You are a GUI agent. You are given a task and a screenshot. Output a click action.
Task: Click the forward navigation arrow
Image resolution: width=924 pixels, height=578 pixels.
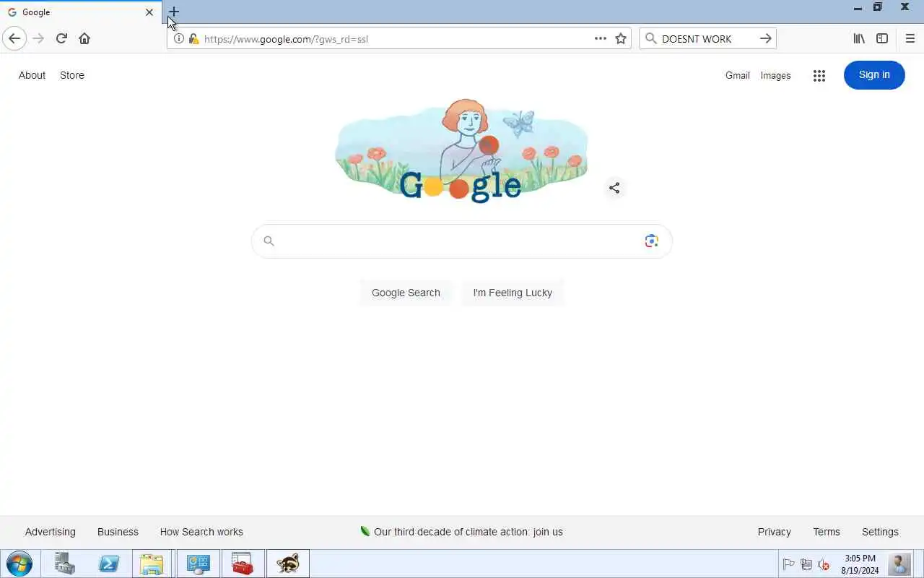[x=38, y=38]
